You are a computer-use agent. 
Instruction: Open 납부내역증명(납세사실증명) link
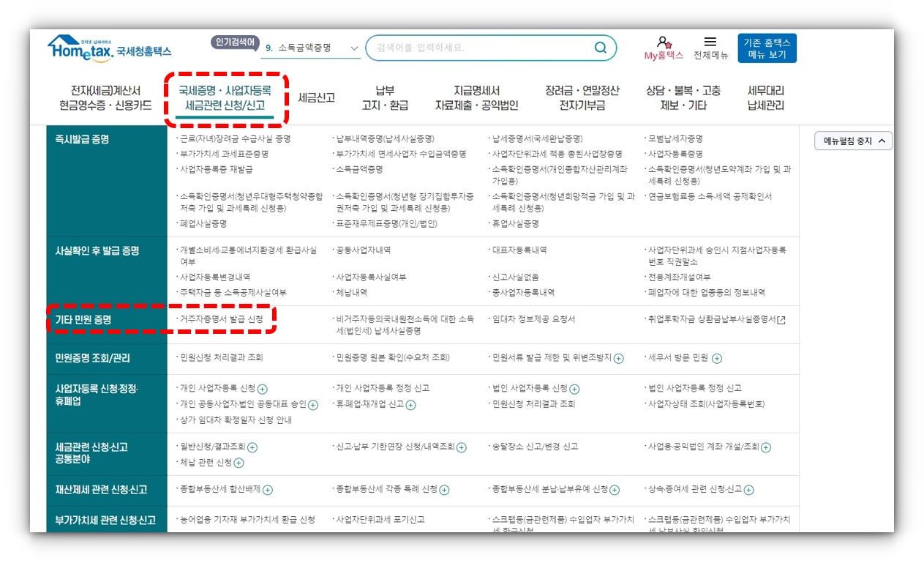385,138
